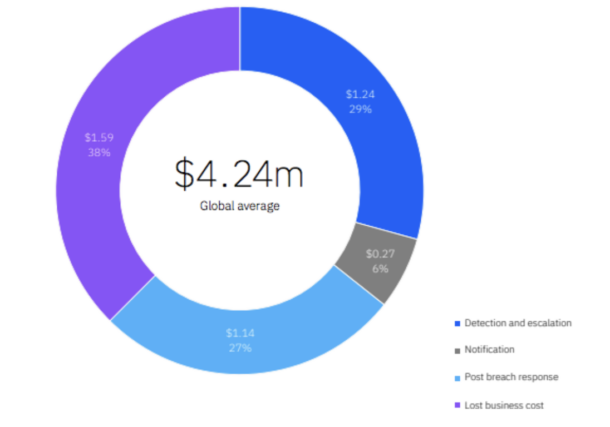Click the Detection and escalation blue legend swatch
Viewport: 610px width, 427px height.
click(458, 324)
